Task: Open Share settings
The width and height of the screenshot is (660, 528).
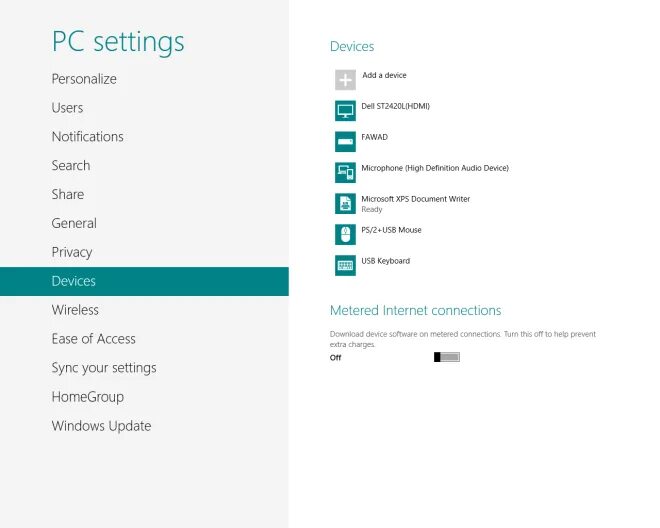Action: 68,194
